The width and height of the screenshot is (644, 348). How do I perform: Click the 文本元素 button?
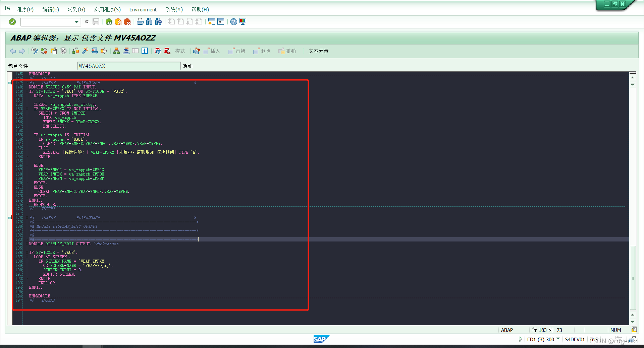click(319, 51)
